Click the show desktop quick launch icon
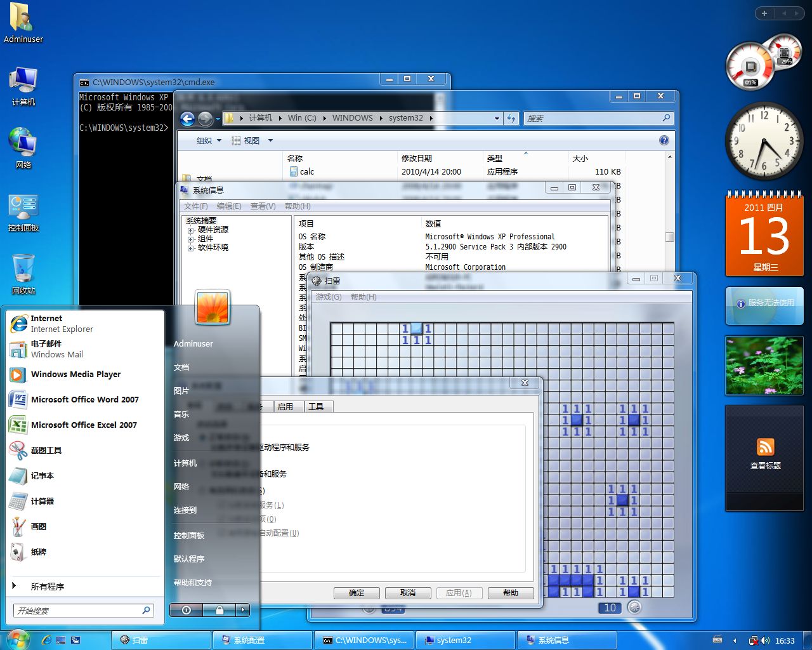The height and width of the screenshot is (650, 812). click(x=61, y=640)
